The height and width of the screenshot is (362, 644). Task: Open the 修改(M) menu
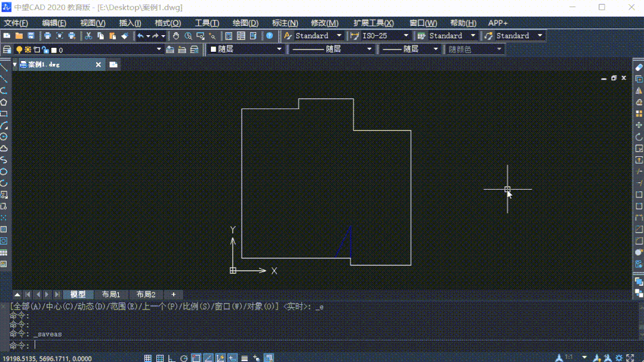325,23
